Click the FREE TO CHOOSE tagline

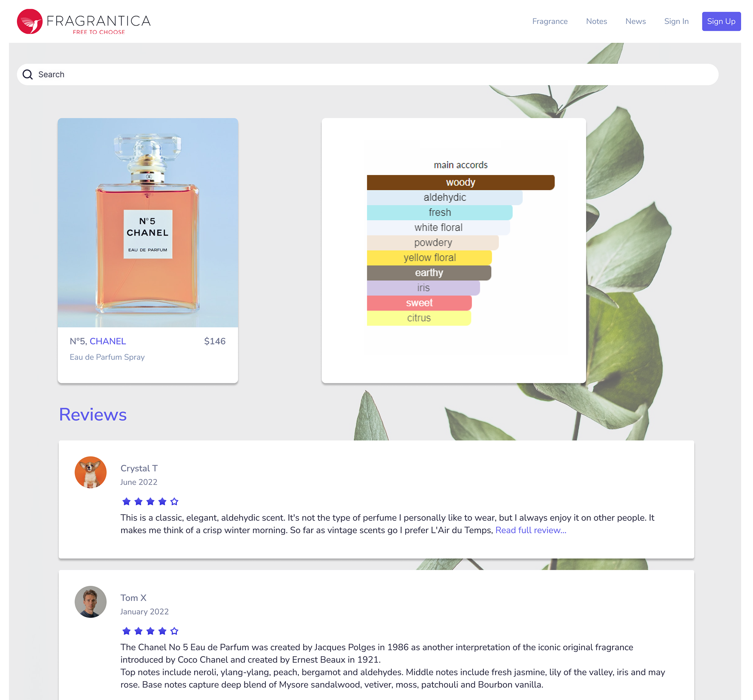coord(99,32)
